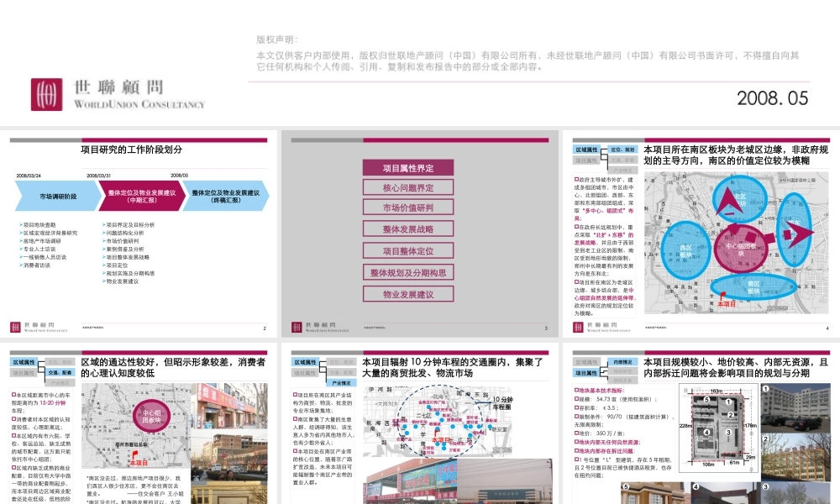Screen dimensions: 840x504
Task: Click the 西区板块 blue ellipse on the map
Action: 685,250
